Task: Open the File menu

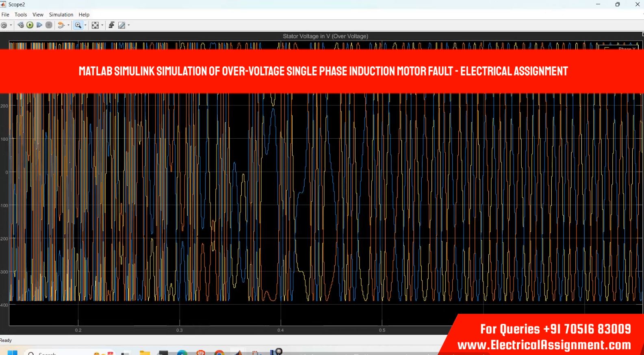Action: point(5,15)
